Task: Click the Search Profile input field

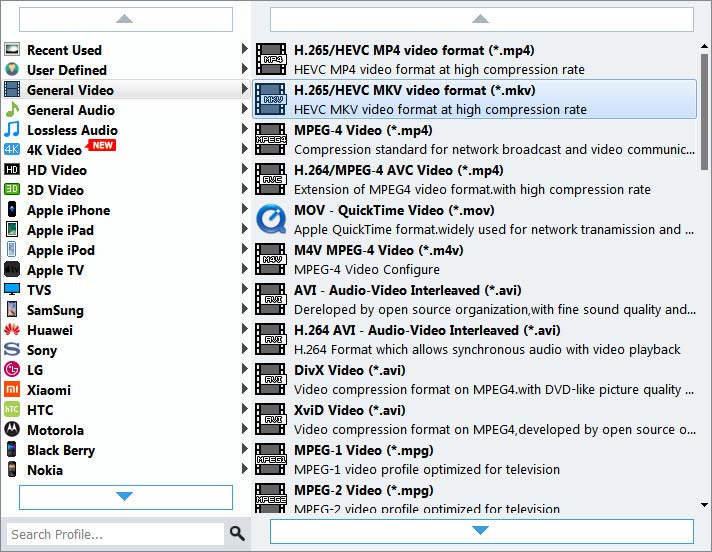Action: point(114,534)
